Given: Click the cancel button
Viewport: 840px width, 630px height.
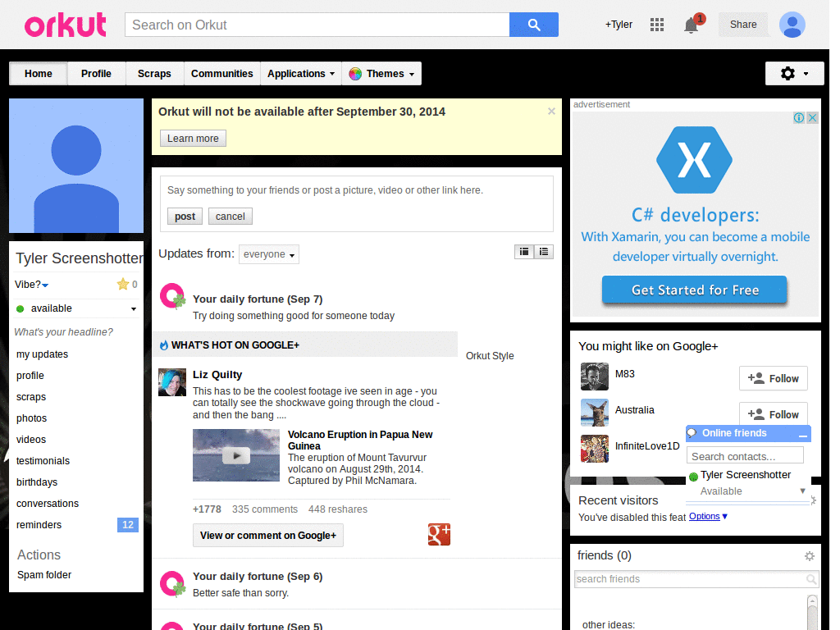Looking at the screenshot, I should tap(231, 217).
